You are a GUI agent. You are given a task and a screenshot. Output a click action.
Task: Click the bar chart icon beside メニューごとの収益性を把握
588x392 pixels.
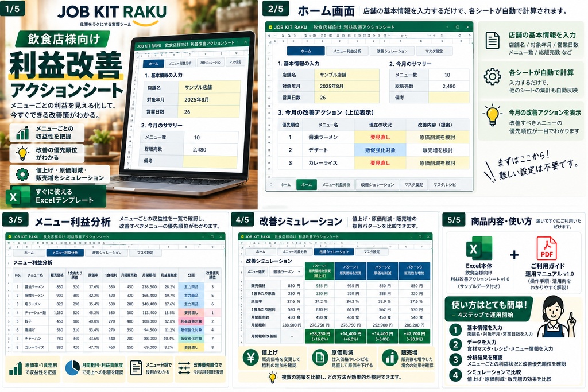tap(22, 133)
